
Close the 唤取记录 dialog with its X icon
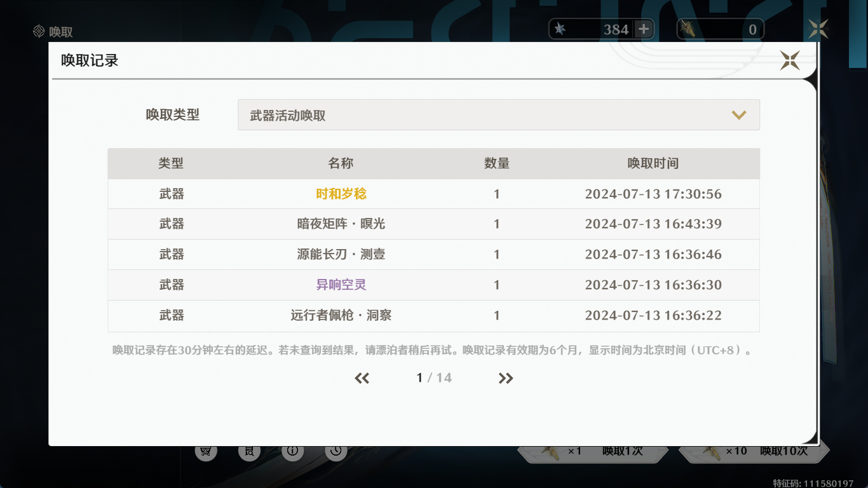790,60
